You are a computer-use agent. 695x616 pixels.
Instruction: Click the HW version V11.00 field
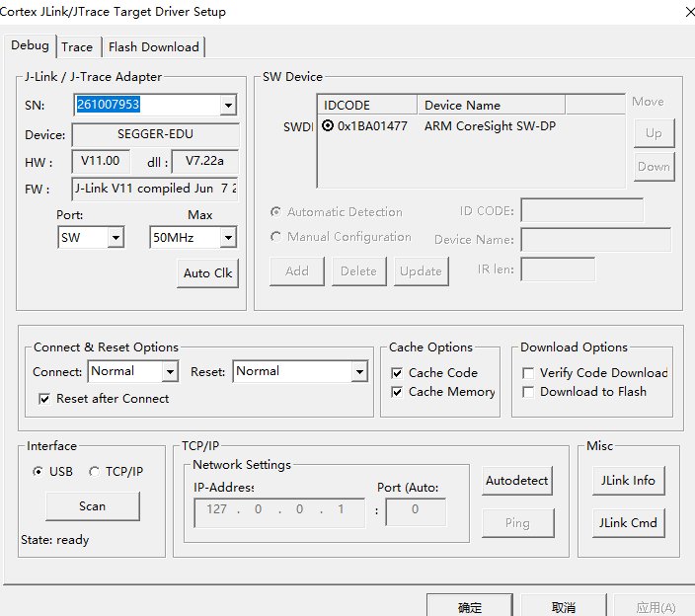coord(101,161)
